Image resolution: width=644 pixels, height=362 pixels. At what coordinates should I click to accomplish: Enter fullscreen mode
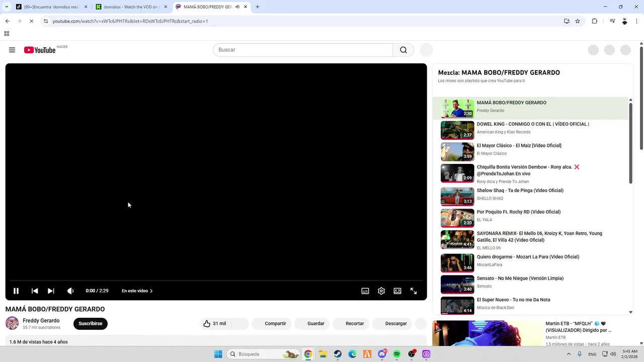(414, 291)
